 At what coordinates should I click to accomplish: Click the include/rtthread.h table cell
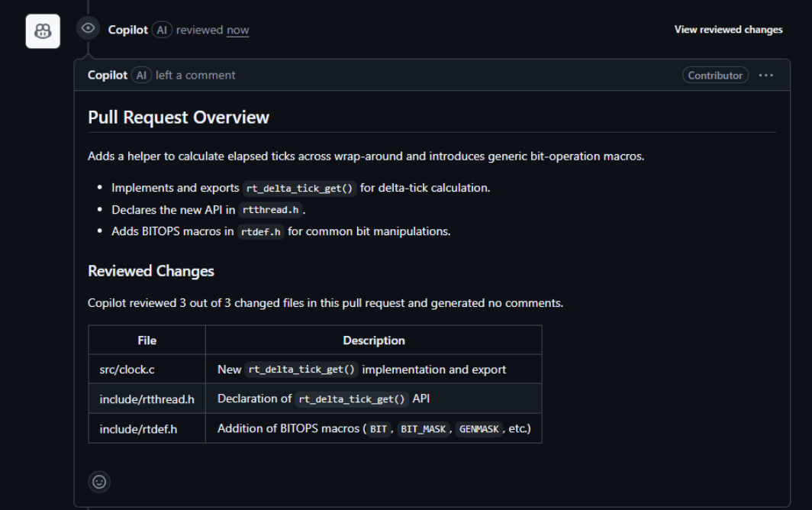pyautogui.click(x=147, y=399)
